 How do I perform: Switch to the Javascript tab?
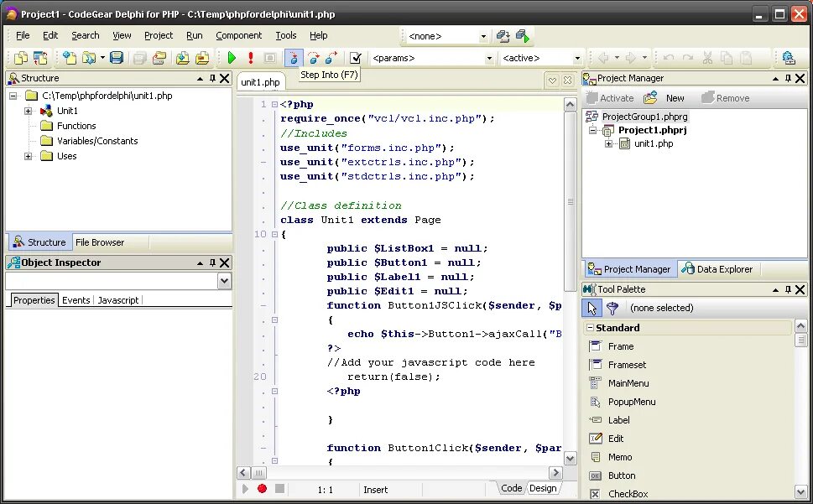(x=117, y=300)
